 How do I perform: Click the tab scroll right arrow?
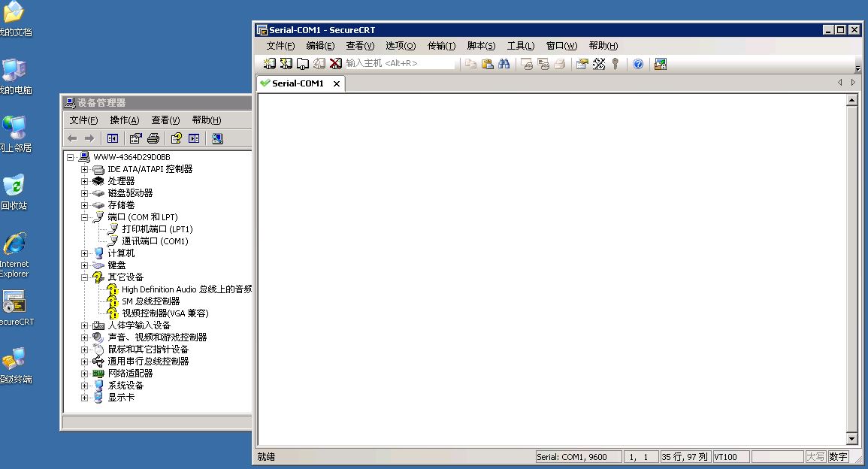click(x=853, y=83)
